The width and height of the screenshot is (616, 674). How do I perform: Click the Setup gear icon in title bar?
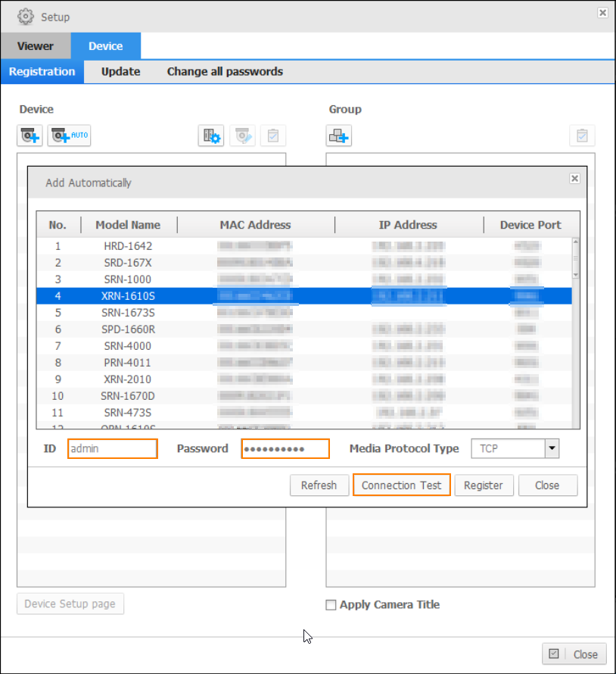point(25,17)
